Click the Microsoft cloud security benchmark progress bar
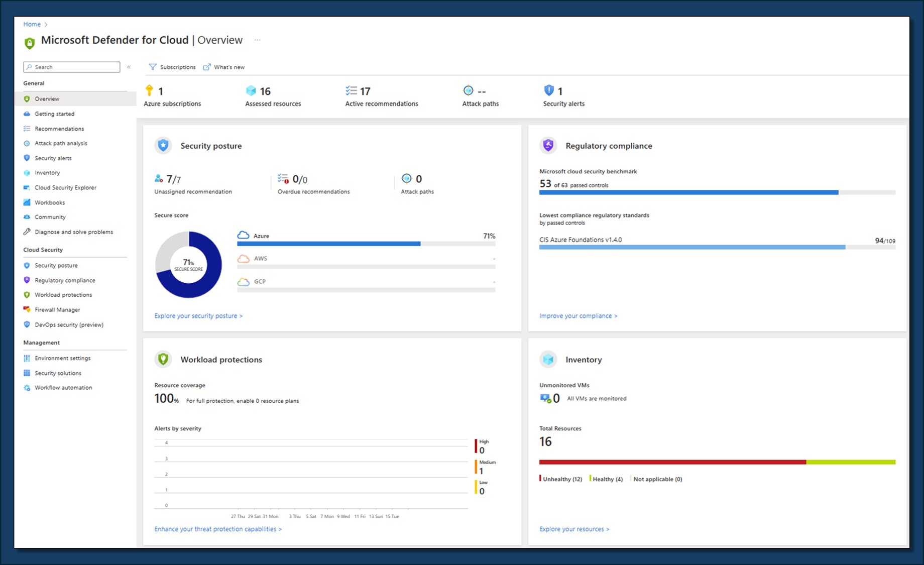This screenshot has width=924, height=565. point(717,192)
